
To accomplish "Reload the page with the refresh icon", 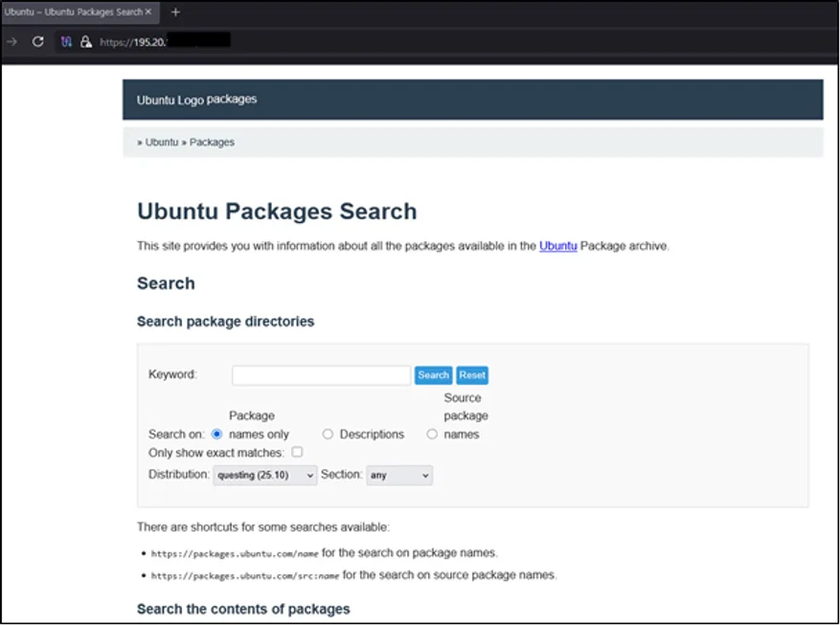I will [x=37, y=42].
